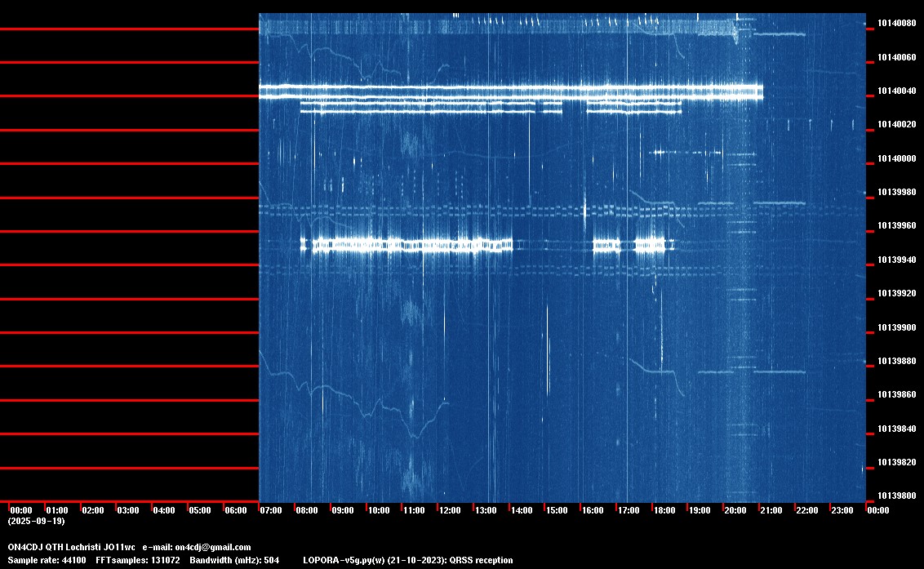Click the 03:00 time axis label
Screen dimensions: 924x569
(x=128, y=510)
